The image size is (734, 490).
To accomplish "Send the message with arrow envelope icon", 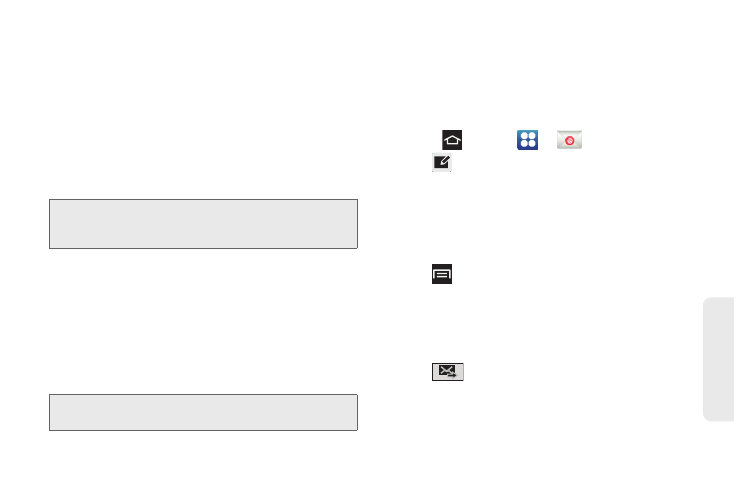I will 448,372.
